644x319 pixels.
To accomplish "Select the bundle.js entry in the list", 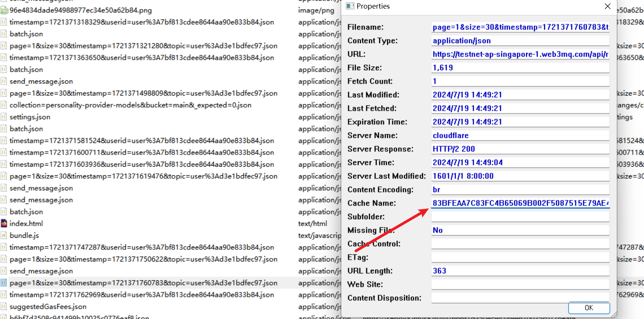I will click(24, 235).
